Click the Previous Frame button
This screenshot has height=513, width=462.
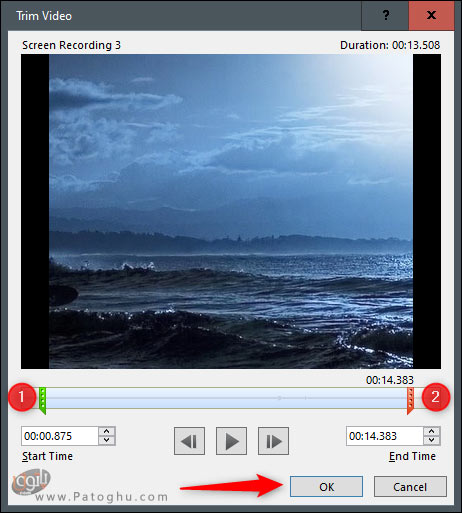[189, 441]
